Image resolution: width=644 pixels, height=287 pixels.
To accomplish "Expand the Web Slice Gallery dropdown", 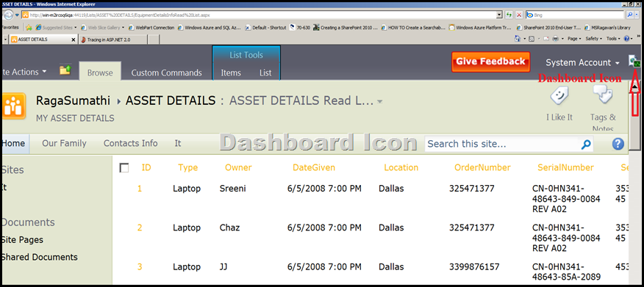I will [x=123, y=27].
